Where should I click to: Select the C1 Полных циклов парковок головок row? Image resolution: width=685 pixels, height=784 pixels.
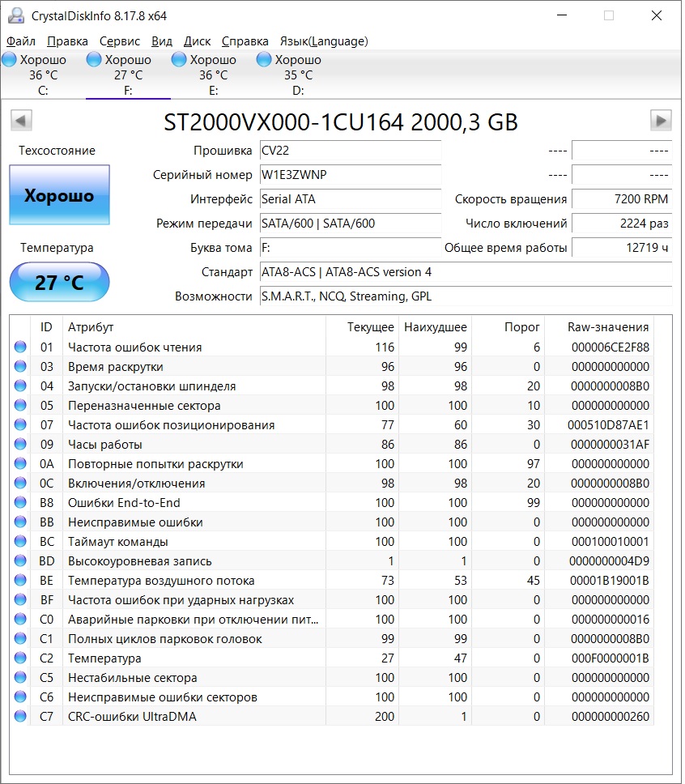tap(331, 638)
